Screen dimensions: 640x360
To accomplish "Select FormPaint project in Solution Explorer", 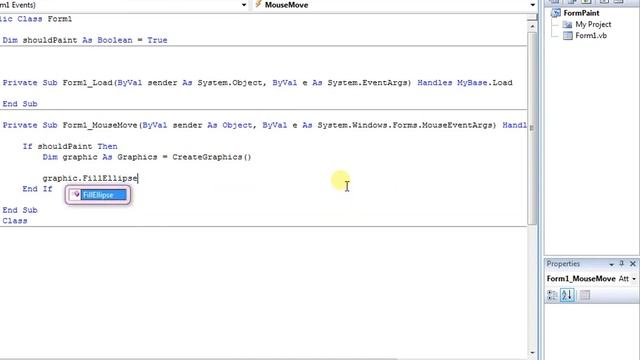I will (x=581, y=13).
